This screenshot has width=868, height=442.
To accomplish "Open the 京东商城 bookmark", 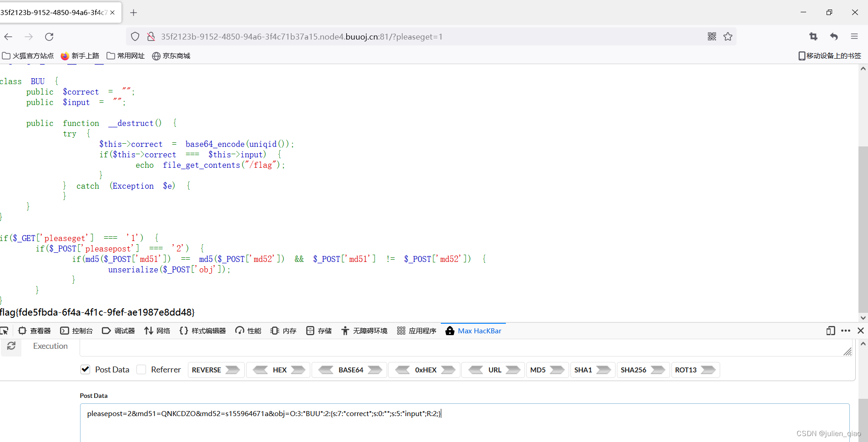I will click(171, 55).
